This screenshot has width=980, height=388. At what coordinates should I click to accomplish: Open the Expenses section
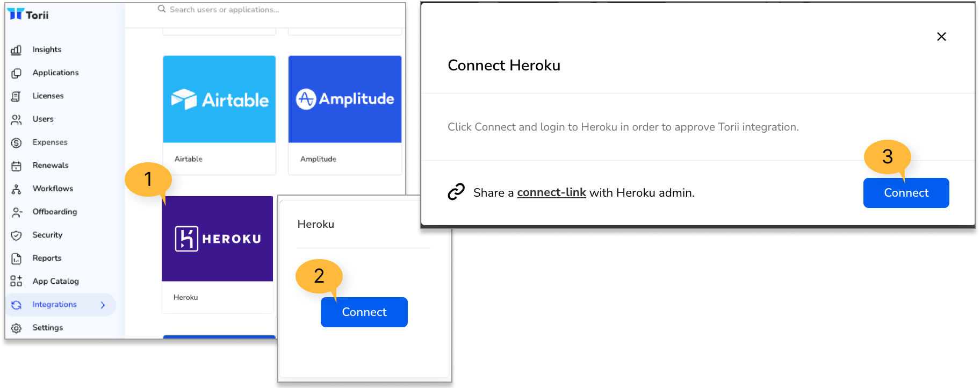click(x=50, y=142)
